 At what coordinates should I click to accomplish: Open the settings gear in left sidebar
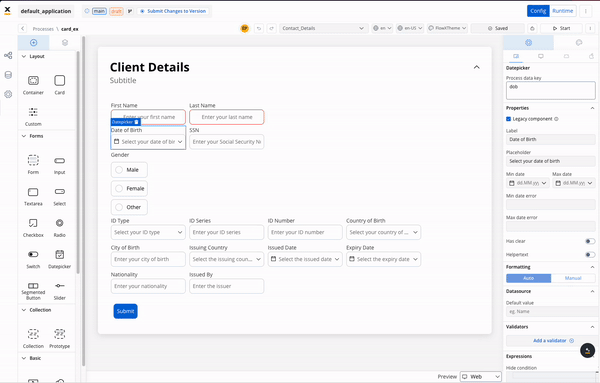tap(8, 94)
